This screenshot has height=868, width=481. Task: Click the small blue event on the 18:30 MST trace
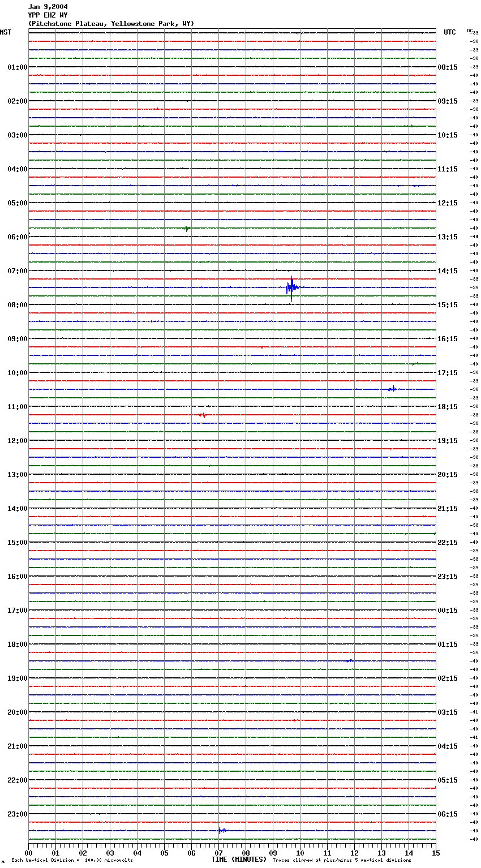pyautogui.click(x=349, y=660)
